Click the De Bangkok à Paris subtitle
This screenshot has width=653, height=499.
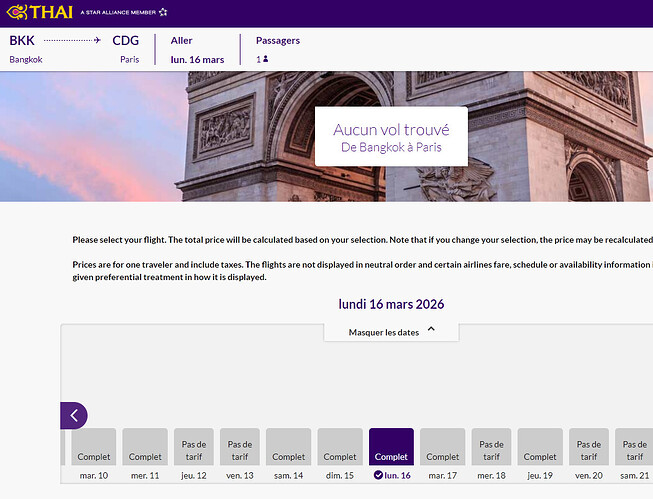coord(391,147)
